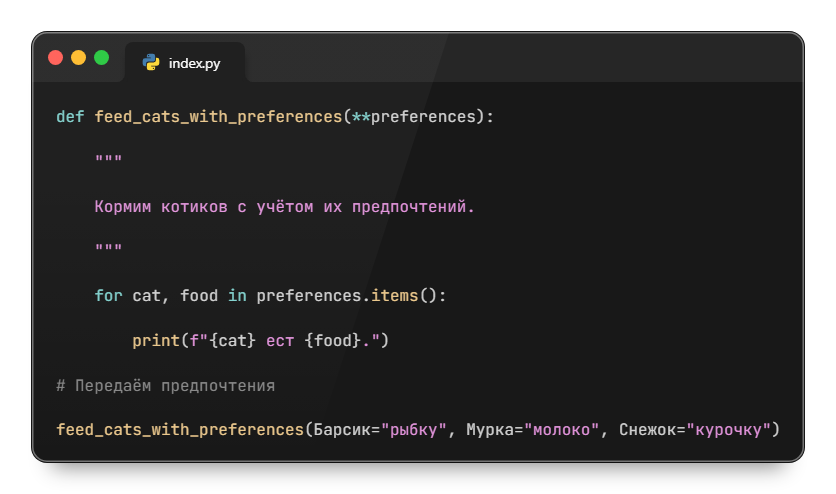Click the print function call
The image size is (836, 494).
click(x=156, y=341)
